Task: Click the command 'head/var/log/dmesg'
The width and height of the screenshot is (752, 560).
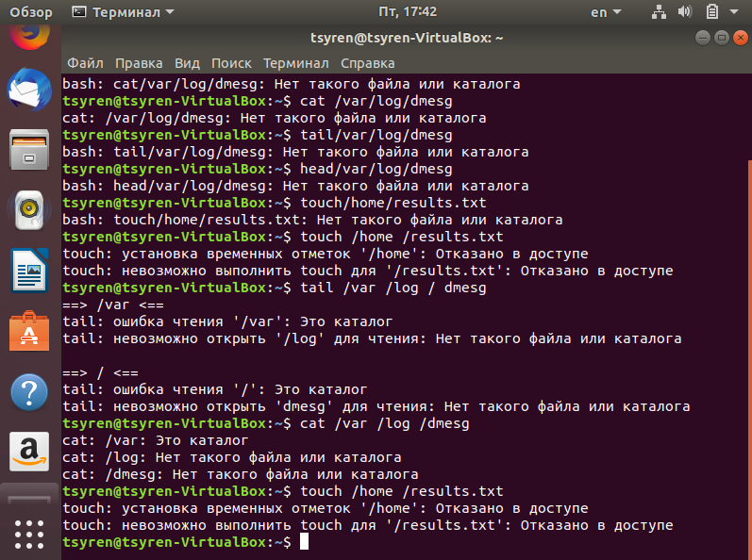Action: pyautogui.click(x=376, y=169)
